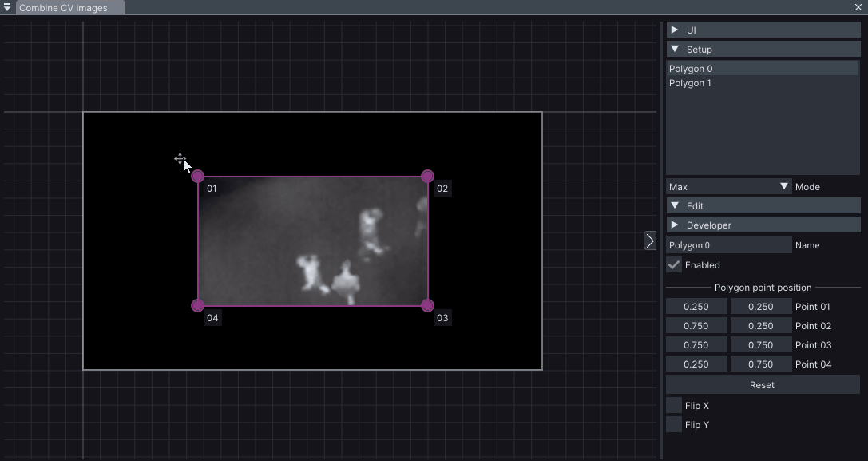Enable the Flip Y checkbox
This screenshot has width=868, height=461.
[x=675, y=425]
